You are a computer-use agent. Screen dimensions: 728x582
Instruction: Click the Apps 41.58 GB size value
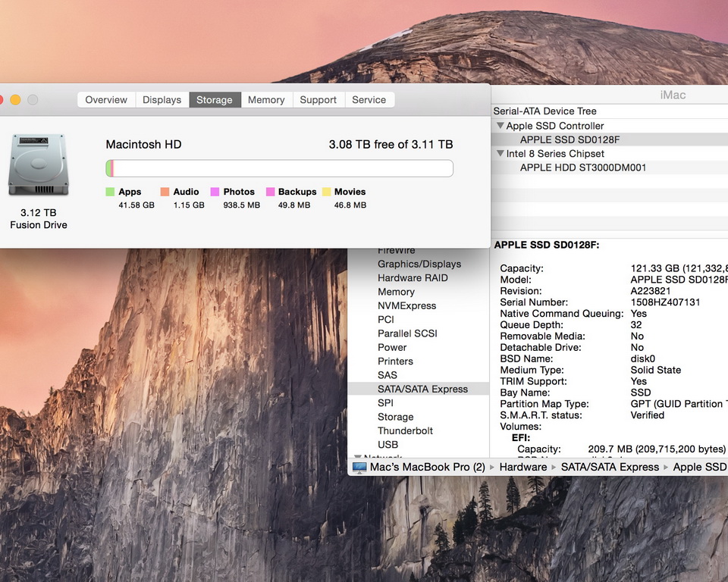click(136, 205)
